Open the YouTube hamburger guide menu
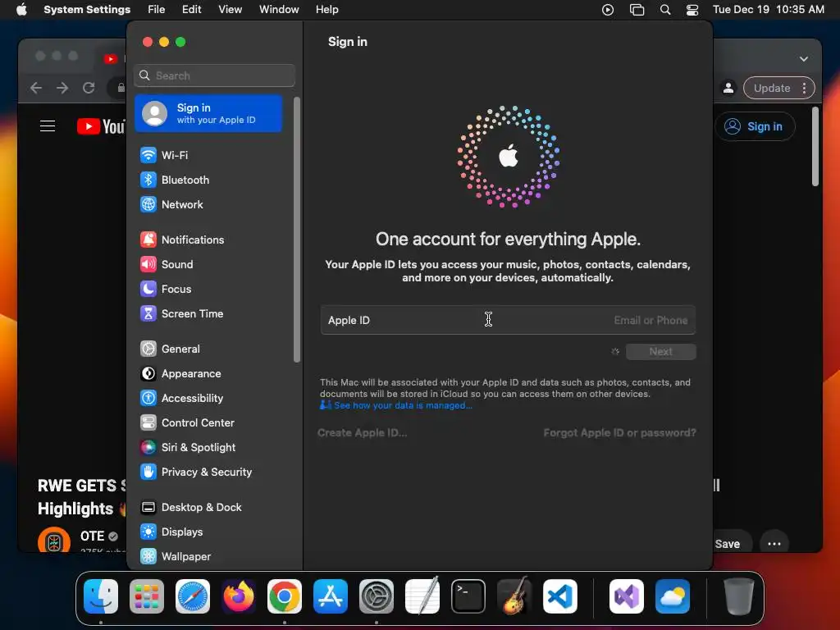 tap(48, 126)
